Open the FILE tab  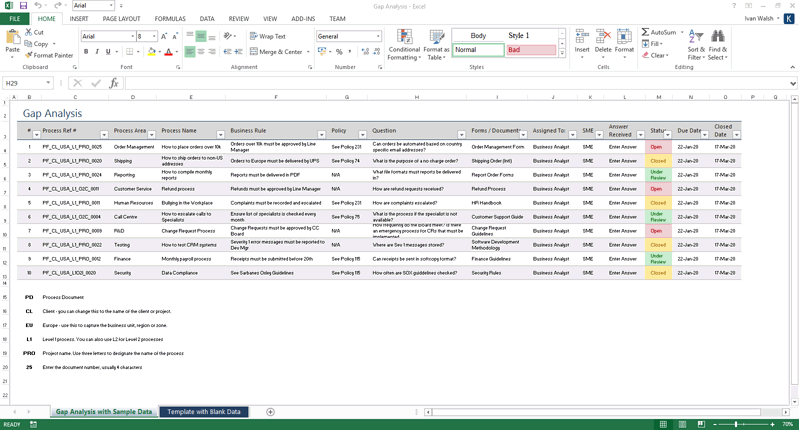pos(15,19)
